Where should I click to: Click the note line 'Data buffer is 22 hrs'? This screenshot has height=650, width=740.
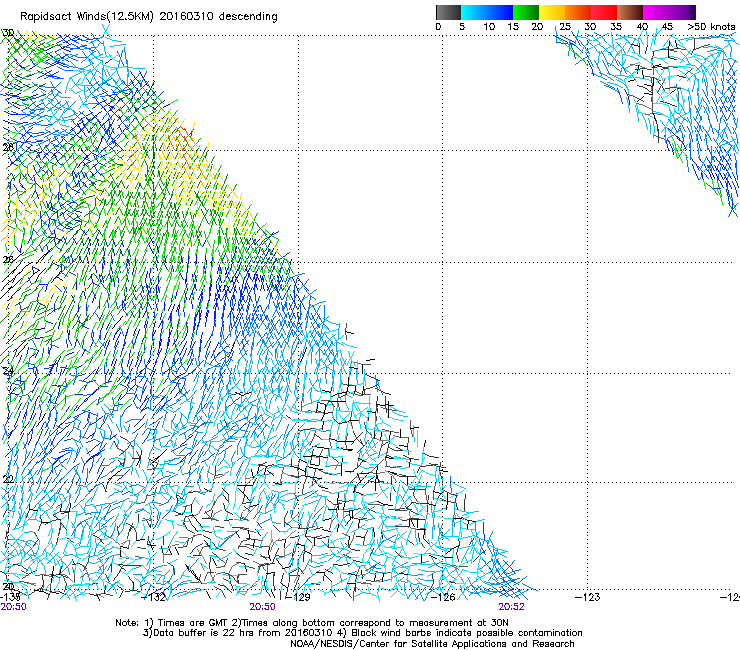[362, 633]
